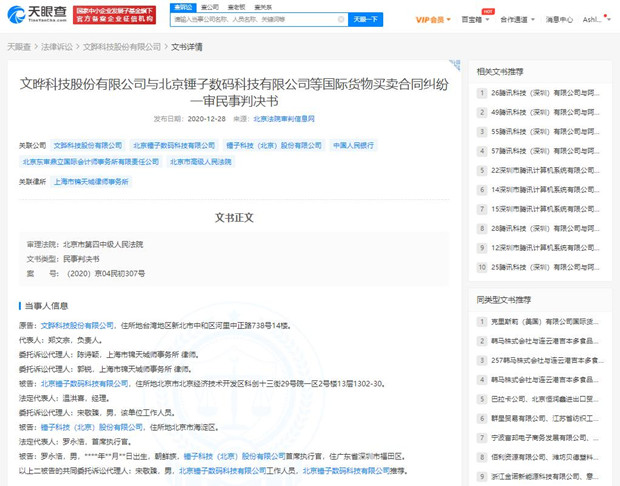This screenshot has height=486, width=620.
Task: Open related company tag 北京锤子数码科技有限公司
Action: pyautogui.click(x=174, y=146)
